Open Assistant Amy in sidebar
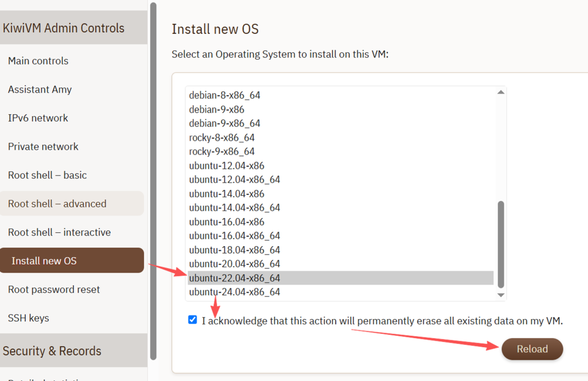 coord(40,90)
